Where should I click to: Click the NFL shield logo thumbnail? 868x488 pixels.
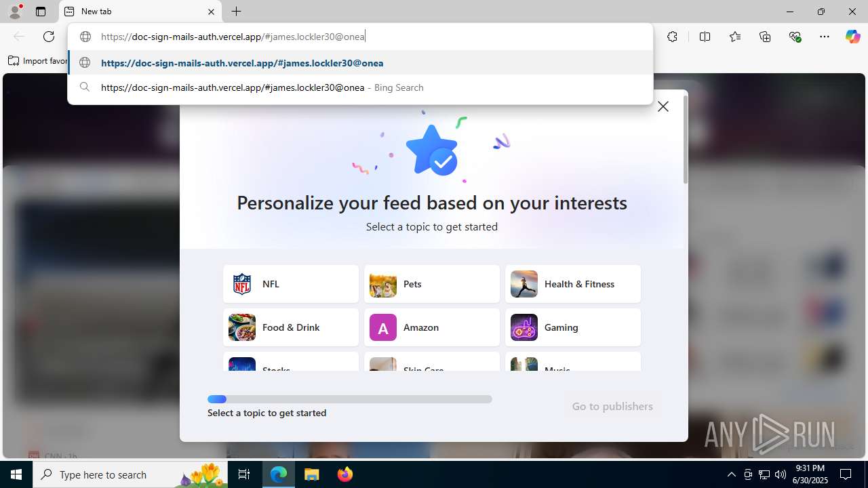point(242,284)
